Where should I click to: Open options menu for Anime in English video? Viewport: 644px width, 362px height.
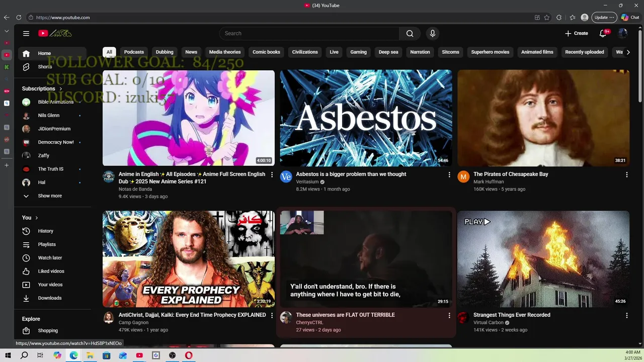tap(272, 175)
